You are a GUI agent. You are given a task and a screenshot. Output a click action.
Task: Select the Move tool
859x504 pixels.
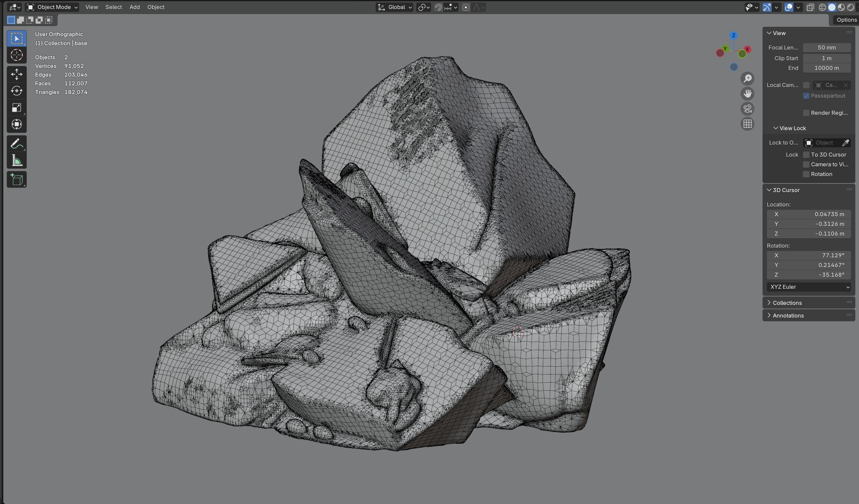[x=16, y=74]
